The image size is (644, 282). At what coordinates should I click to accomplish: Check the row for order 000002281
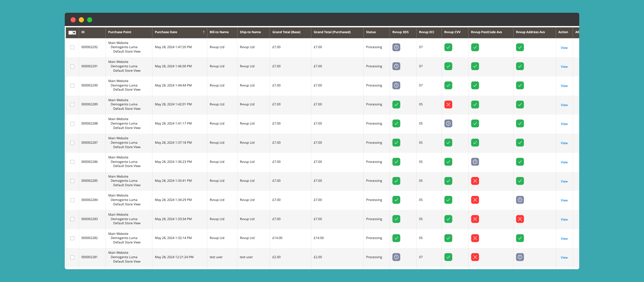pos(72,257)
